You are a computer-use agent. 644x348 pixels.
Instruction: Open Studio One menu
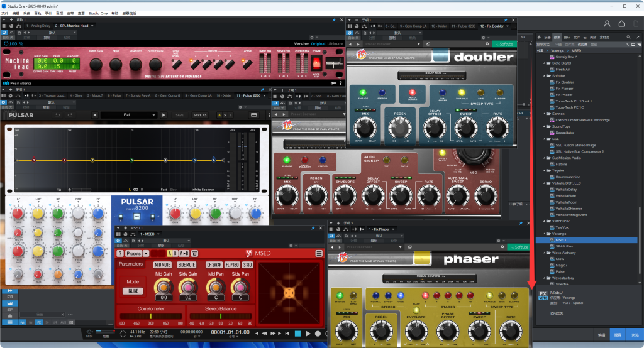pos(98,13)
